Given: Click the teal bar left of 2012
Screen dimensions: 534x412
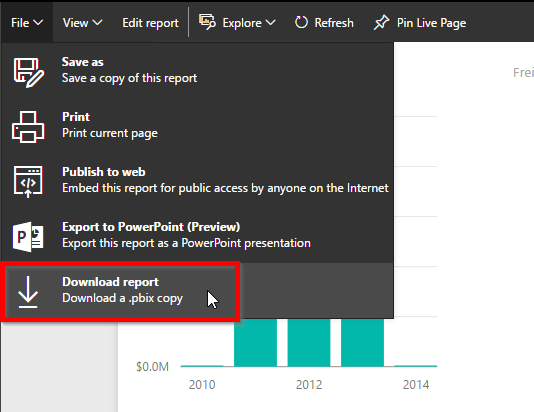Looking at the screenshot, I should [x=255, y=343].
